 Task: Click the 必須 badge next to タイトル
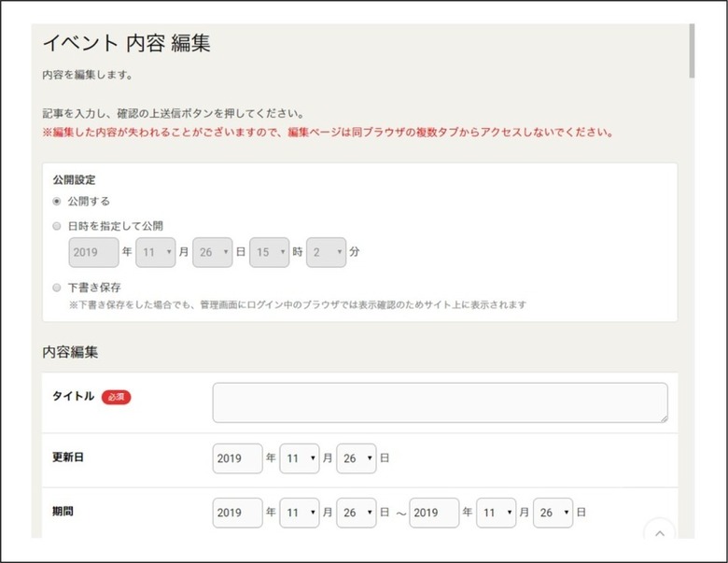pos(116,397)
